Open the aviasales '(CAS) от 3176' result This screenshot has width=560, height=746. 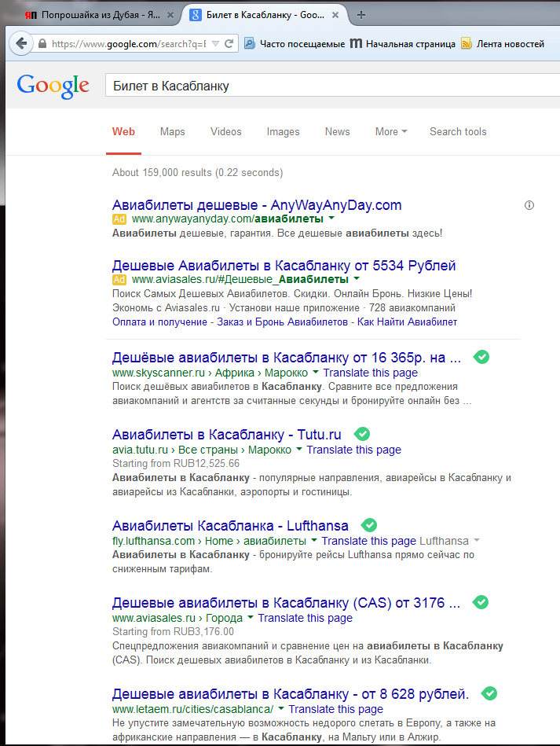tap(286, 603)
